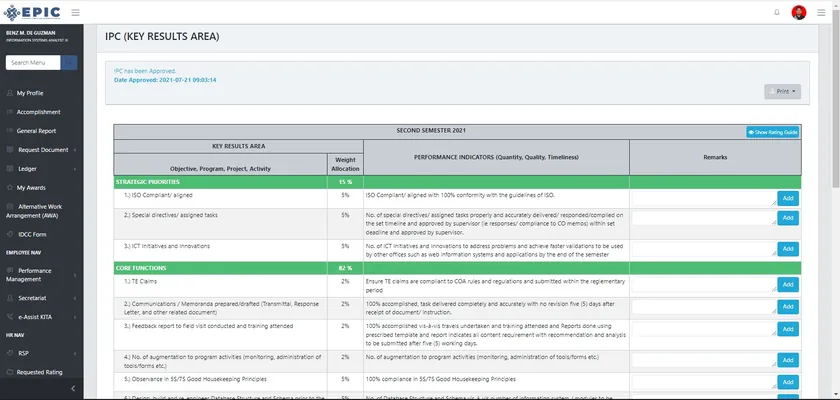Image resolution: width=840 pixels, height=400 pixels.
Task: Expand the Ledger menu
Action: tap(41, 169)
